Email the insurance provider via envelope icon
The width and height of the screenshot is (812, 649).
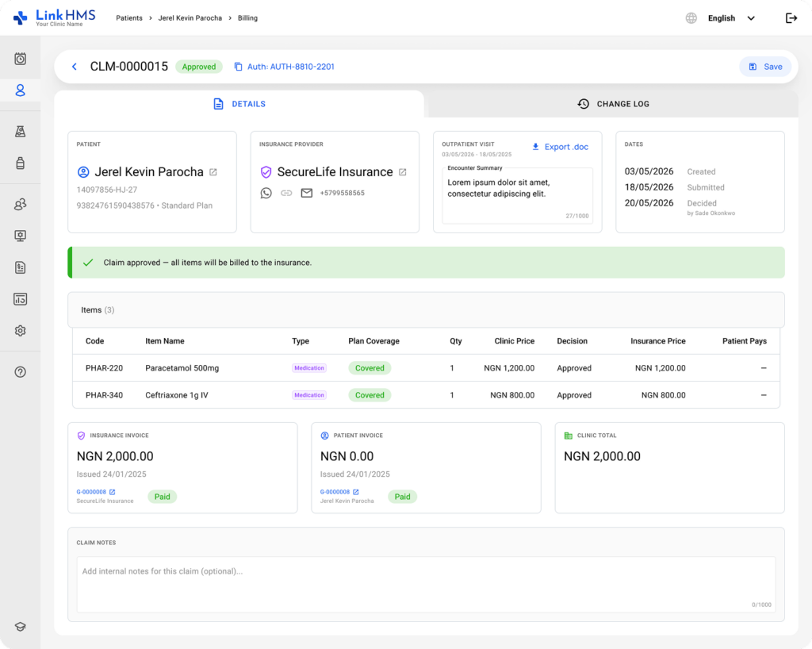(x=307, y=193)
